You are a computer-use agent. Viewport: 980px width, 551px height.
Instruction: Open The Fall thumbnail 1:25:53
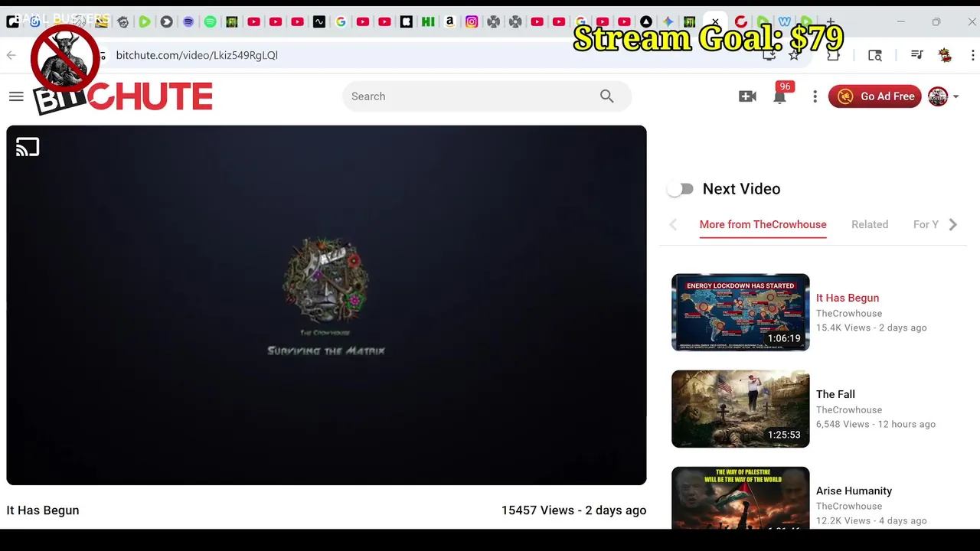(x=740, y=409)
